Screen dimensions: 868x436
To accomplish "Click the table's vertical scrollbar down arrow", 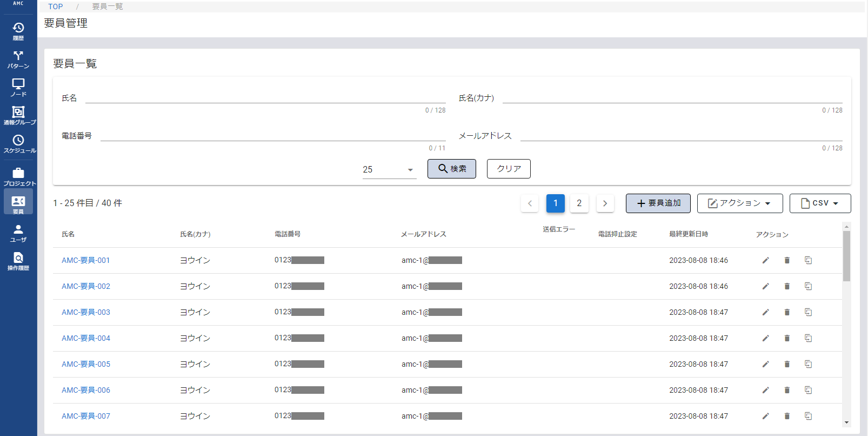I will click(846, 422).
